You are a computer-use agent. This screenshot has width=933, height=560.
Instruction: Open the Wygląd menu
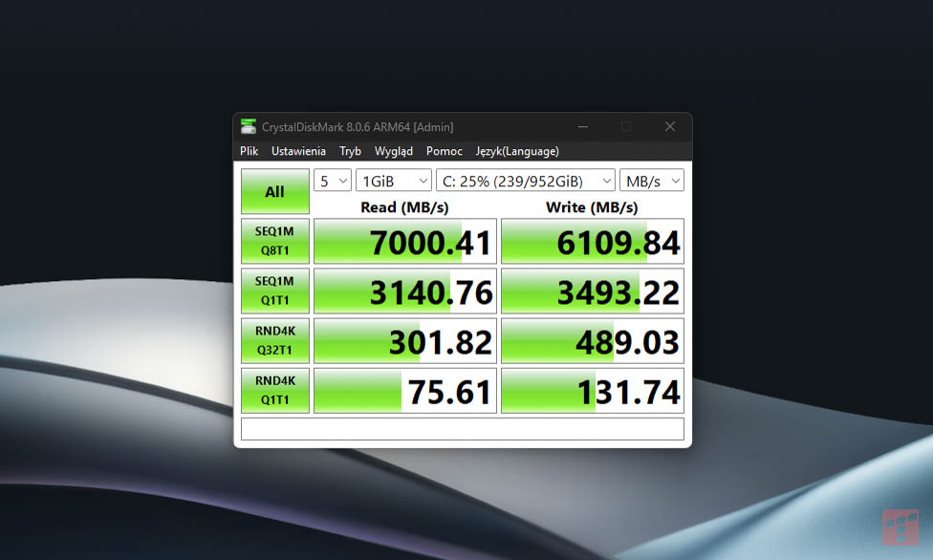point(394,151)
